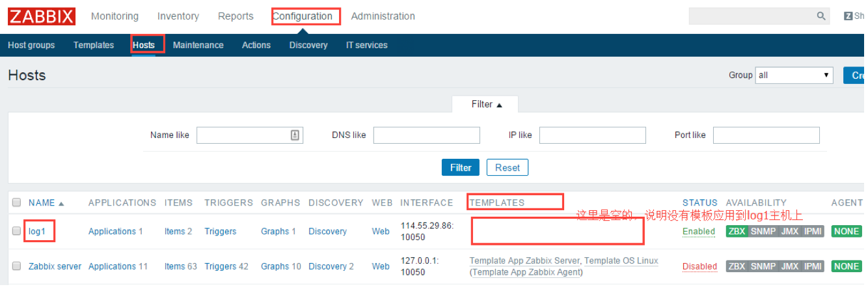Open Web for log1
Viewport: 868px width, 289px height.
[381, 231]
